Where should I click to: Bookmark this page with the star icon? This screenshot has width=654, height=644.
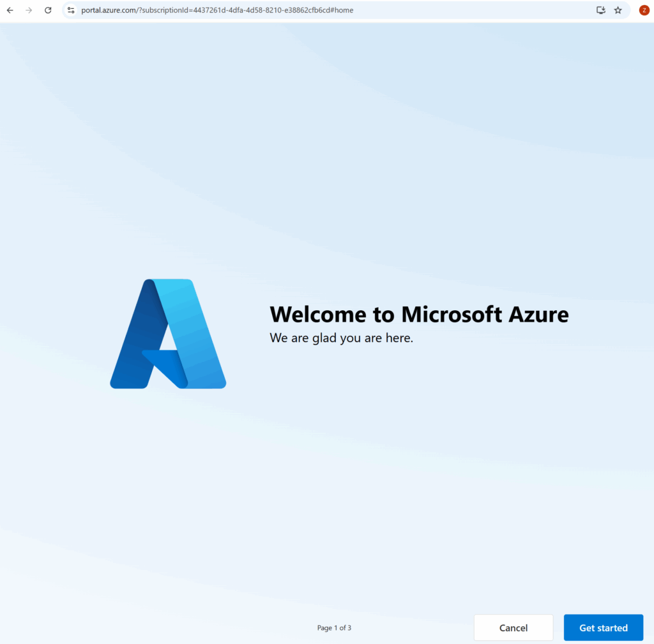[x=618, y=10]
